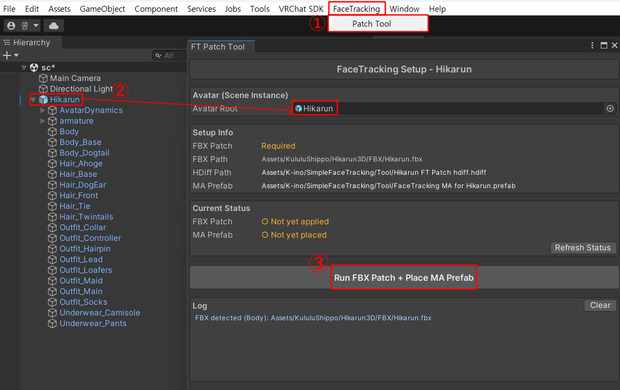The image size is (620, 390).
Task: Click the Hierarchy plus add button
Action: point(7,55)
